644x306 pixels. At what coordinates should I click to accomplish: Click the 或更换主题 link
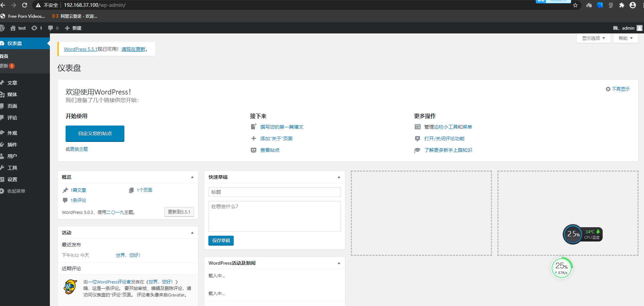coord(77,149)
